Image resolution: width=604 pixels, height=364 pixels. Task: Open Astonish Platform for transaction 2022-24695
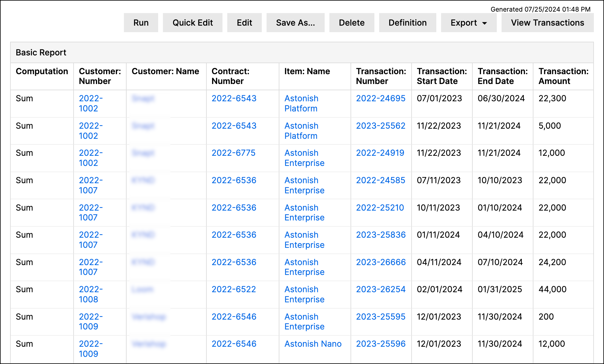click(301, 103)
